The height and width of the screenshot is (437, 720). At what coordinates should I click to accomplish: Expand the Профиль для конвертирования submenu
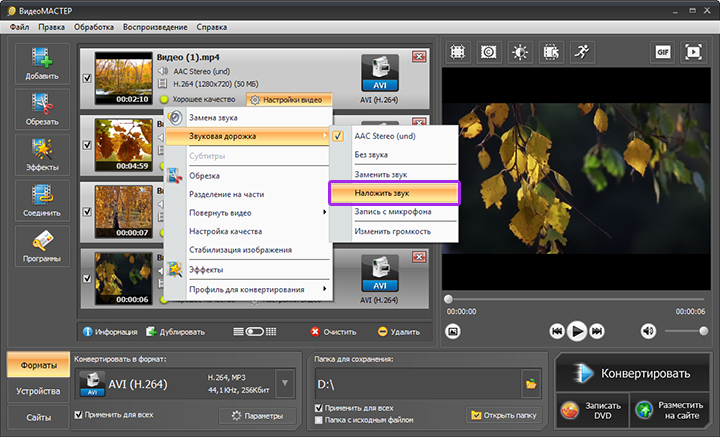pyautogui.click(x=249, y=289)
